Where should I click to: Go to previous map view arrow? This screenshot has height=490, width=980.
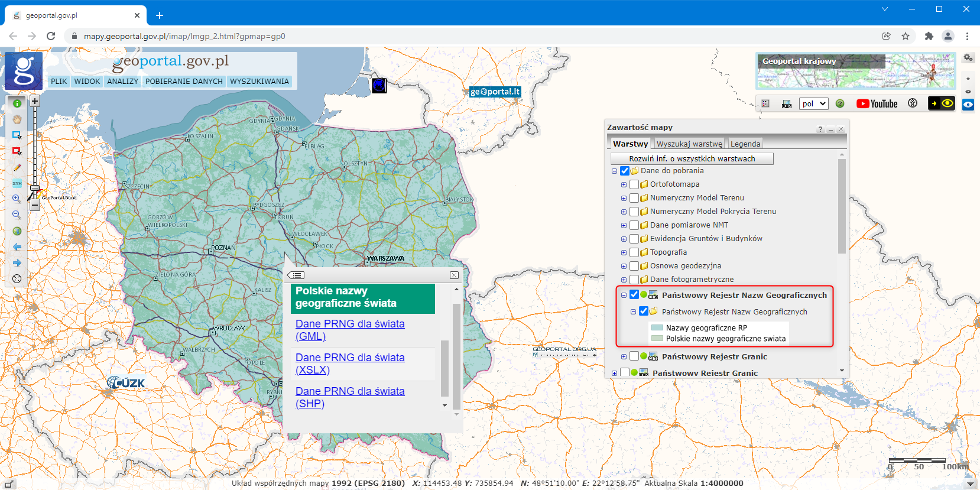[x=17, y=247]
